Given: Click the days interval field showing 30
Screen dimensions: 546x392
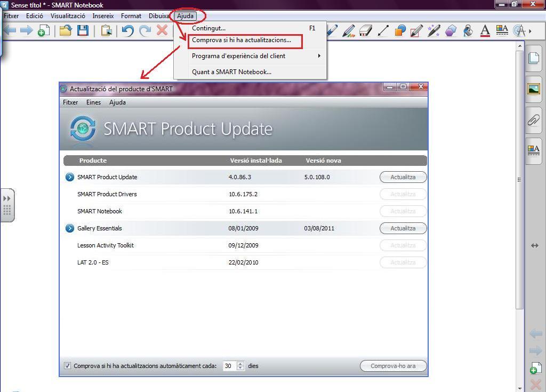Looking at the screenshot, I should 229,366.
